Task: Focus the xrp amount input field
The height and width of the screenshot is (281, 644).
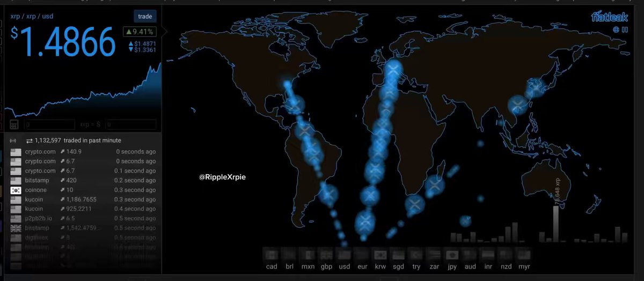Action: point(49,125)
